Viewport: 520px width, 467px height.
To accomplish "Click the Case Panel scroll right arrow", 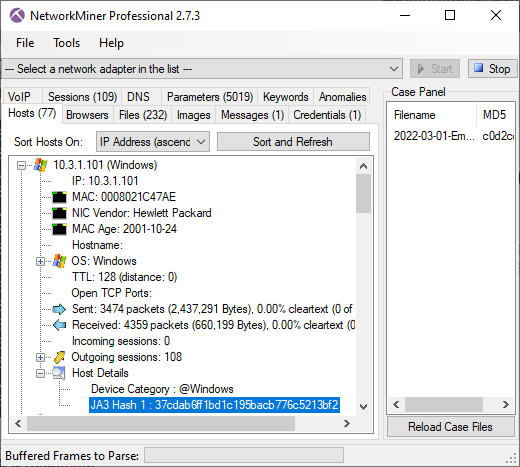I will [506, 404].
